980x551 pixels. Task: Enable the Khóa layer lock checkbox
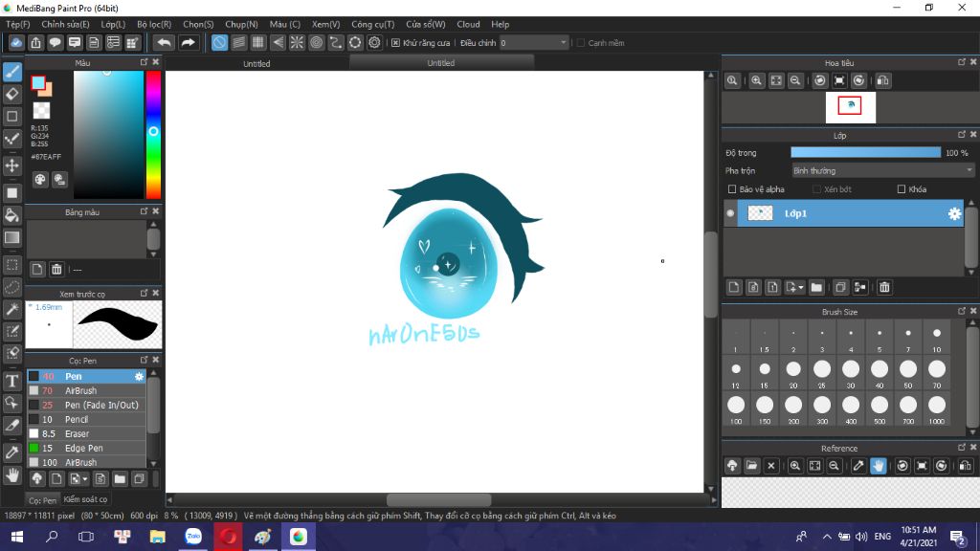tap(902, 189)
